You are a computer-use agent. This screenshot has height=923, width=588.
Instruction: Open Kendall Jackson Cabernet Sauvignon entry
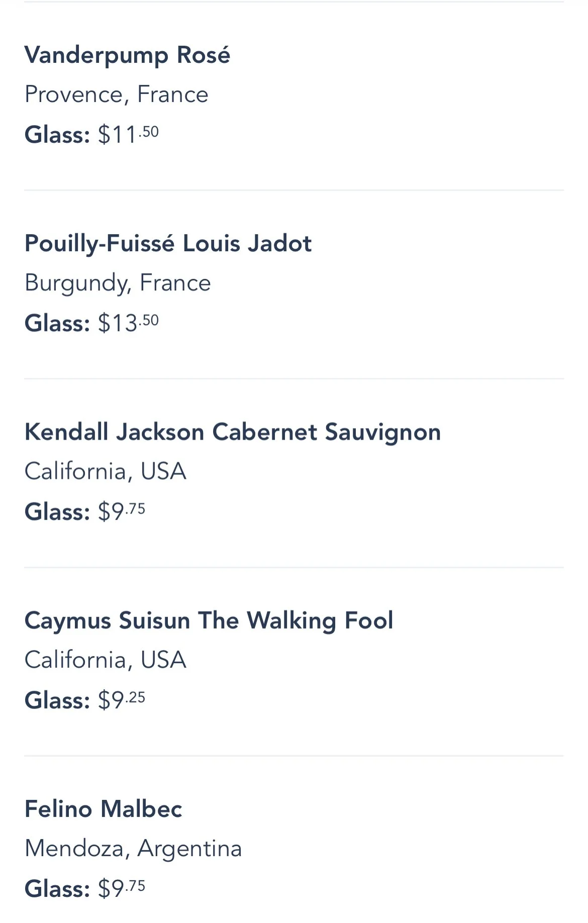[233, 432]
